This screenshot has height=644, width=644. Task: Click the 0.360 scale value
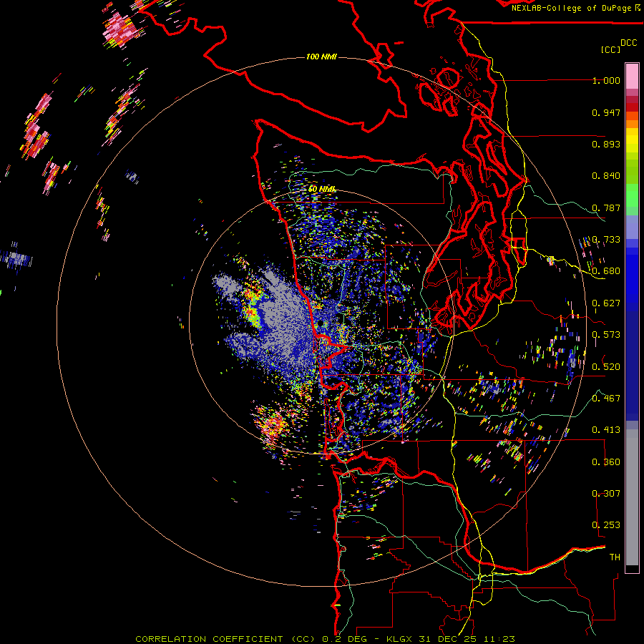coord(606,462)
